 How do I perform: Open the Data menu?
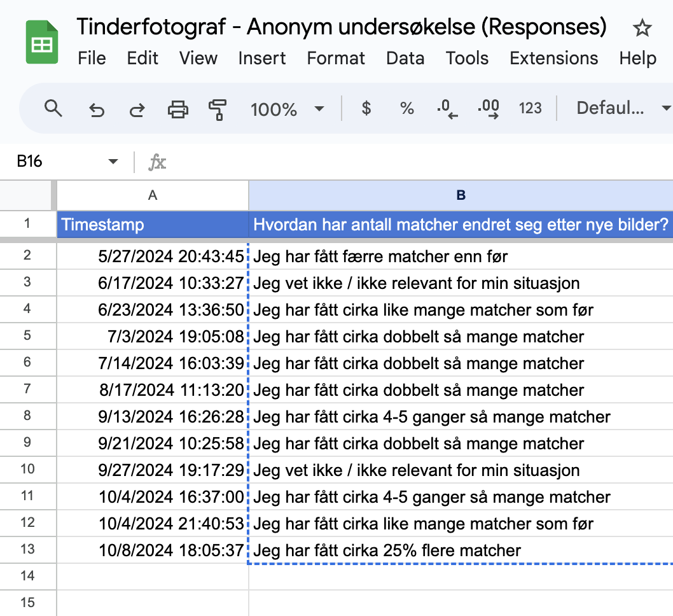[405, 58]
